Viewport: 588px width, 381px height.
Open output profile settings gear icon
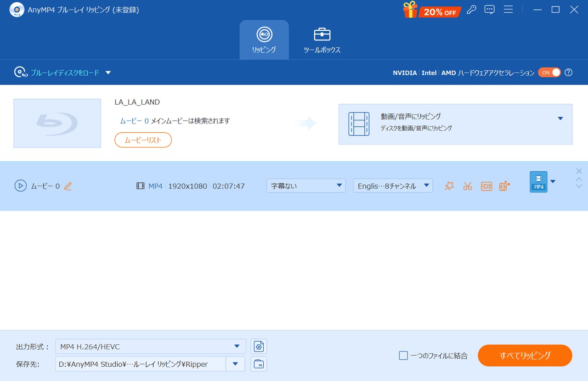259,347
